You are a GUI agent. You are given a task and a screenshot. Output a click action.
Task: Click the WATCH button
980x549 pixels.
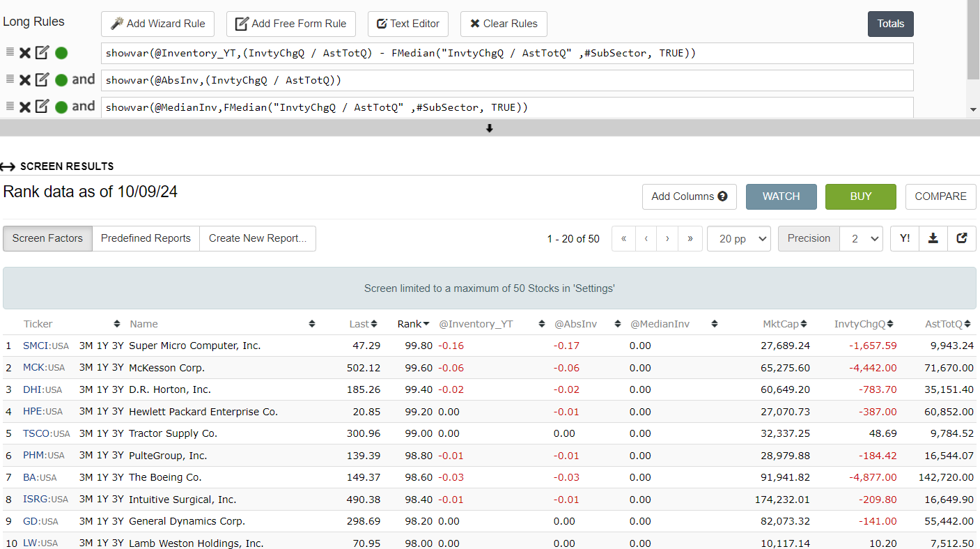point(781,196)
